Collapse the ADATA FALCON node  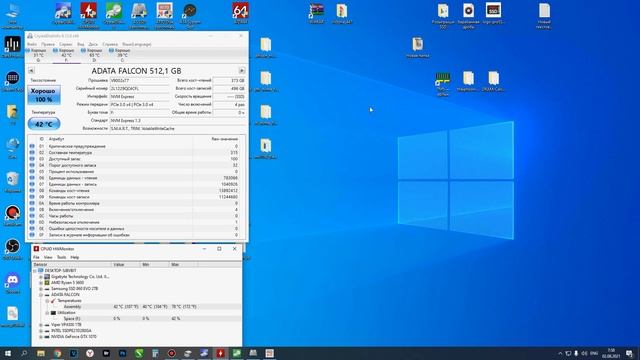click(x=41, y=295)
